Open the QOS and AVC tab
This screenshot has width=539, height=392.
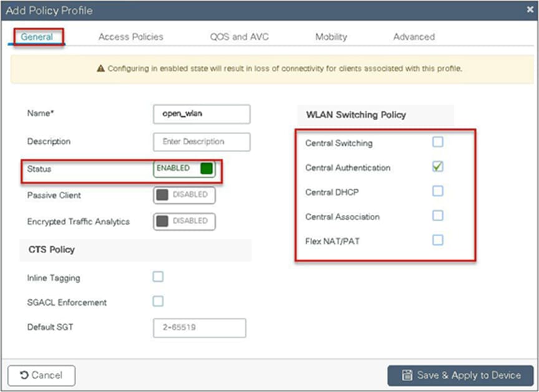(x=240, y=37)
